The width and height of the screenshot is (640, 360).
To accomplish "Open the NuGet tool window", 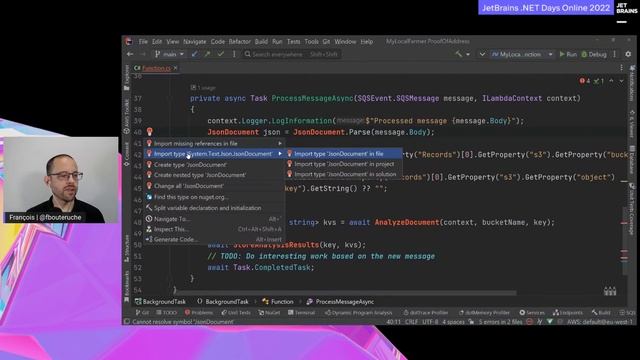I will click(x=269, y=313).
